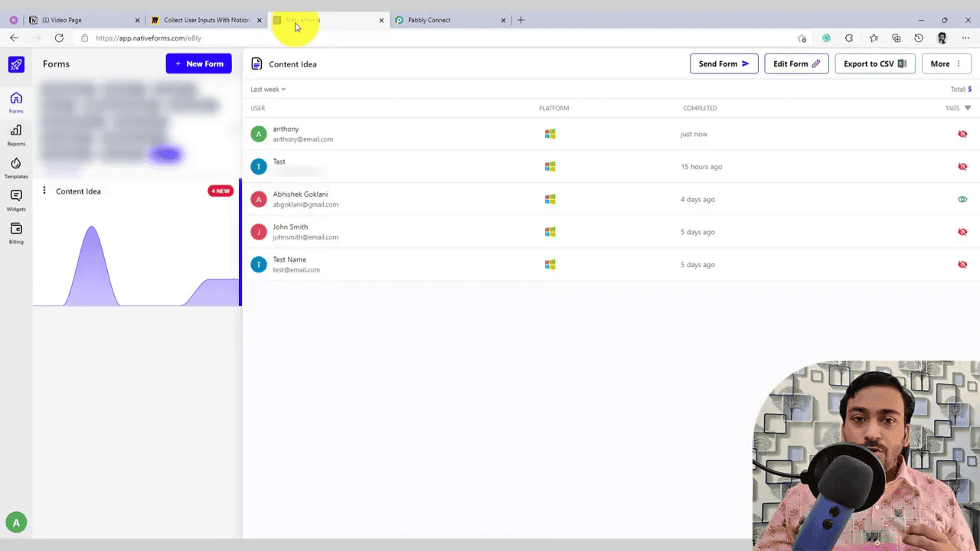Toggle visibility for anthony's response
980x551 pixels.
962,134
